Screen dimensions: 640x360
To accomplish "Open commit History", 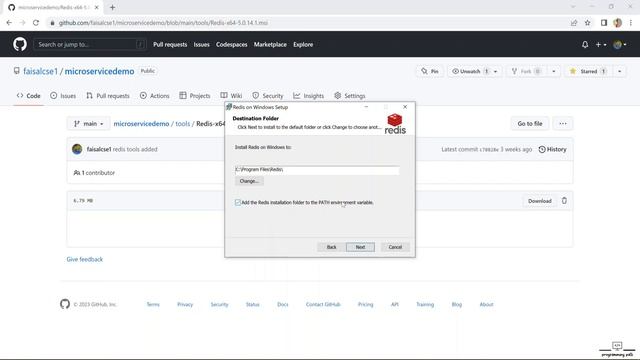I will point(552,149).
